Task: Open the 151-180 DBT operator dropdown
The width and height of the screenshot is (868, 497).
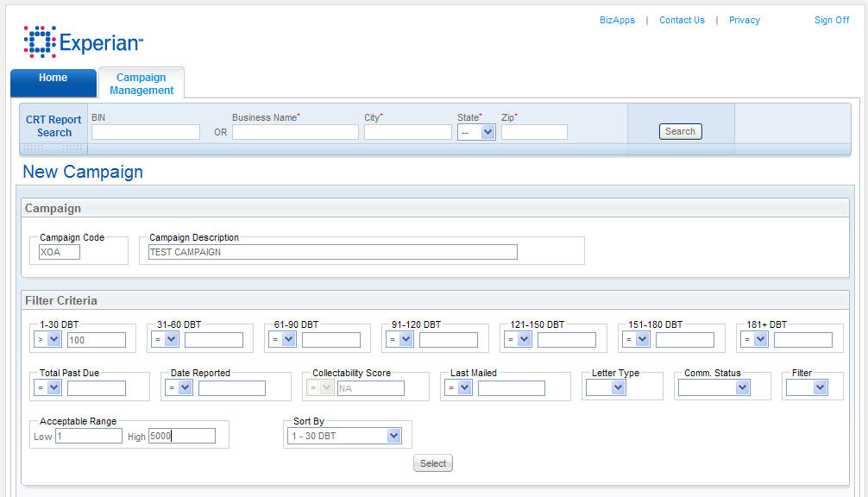Action: click(636, 339)
